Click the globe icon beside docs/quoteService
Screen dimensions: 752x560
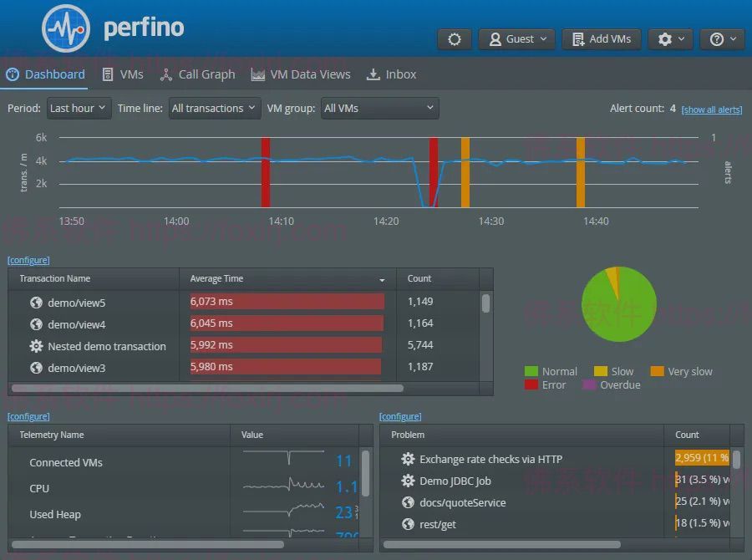pyautogui.click(x=407, y=502)
